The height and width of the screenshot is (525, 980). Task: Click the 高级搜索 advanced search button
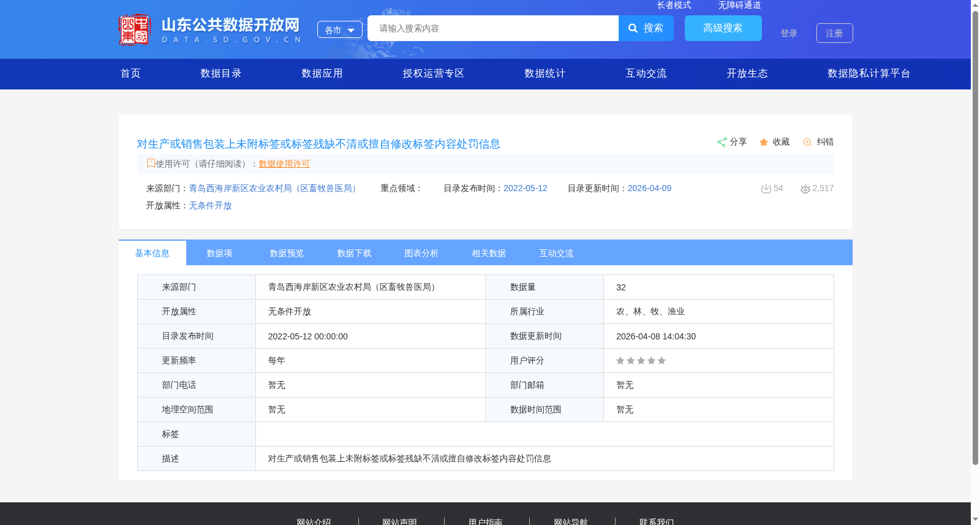(x=723, y=28)
